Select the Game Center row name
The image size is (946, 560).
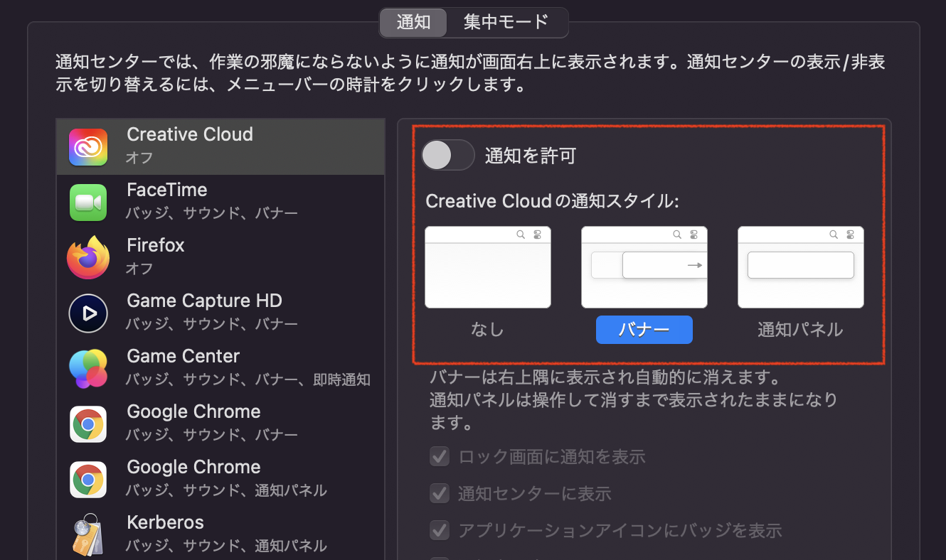click(184, 356)
